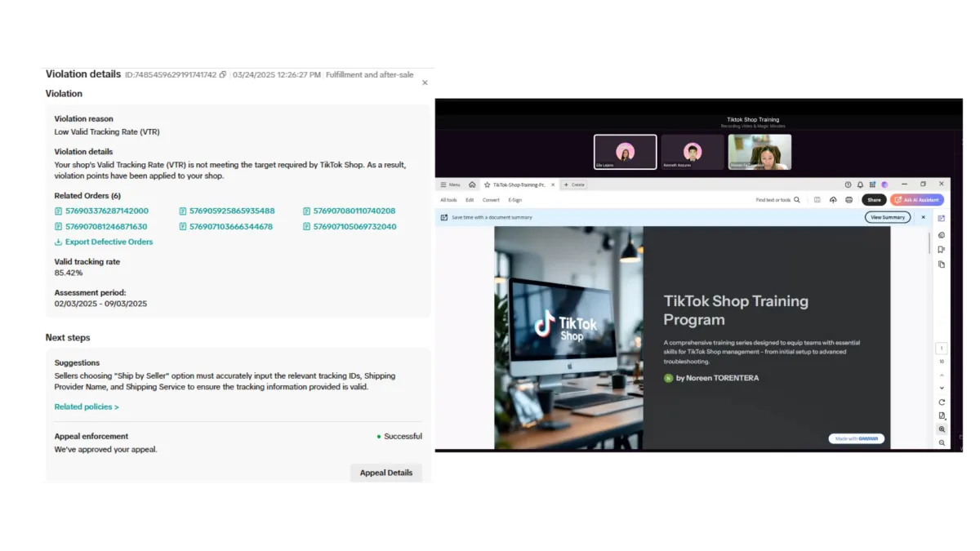
Task: Open related order 576903376287142000
Action: [x=101, y=211]
